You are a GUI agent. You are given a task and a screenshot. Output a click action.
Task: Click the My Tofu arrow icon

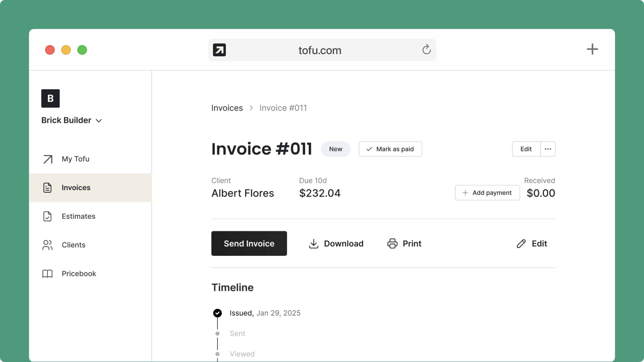click(x=47, y=159)
